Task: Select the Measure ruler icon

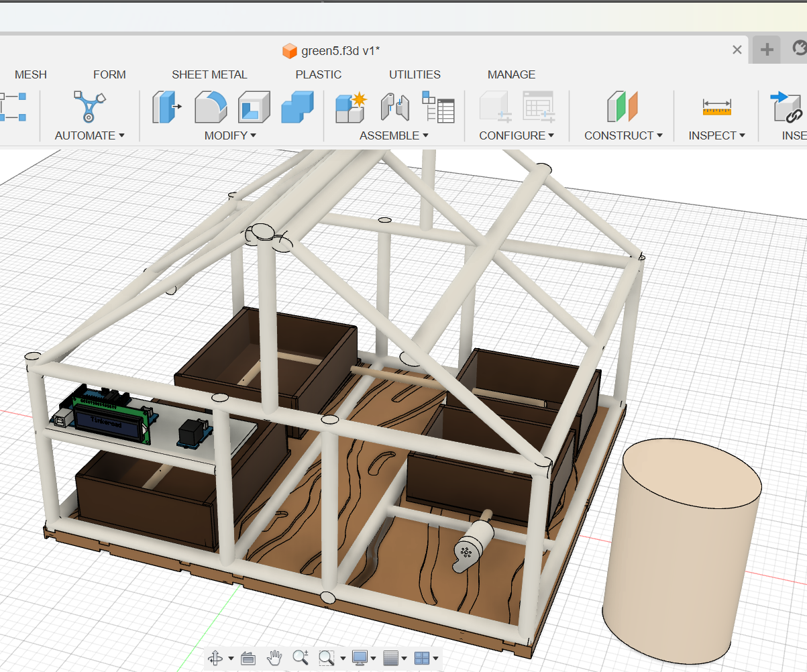Action: (x=716, y=107)
